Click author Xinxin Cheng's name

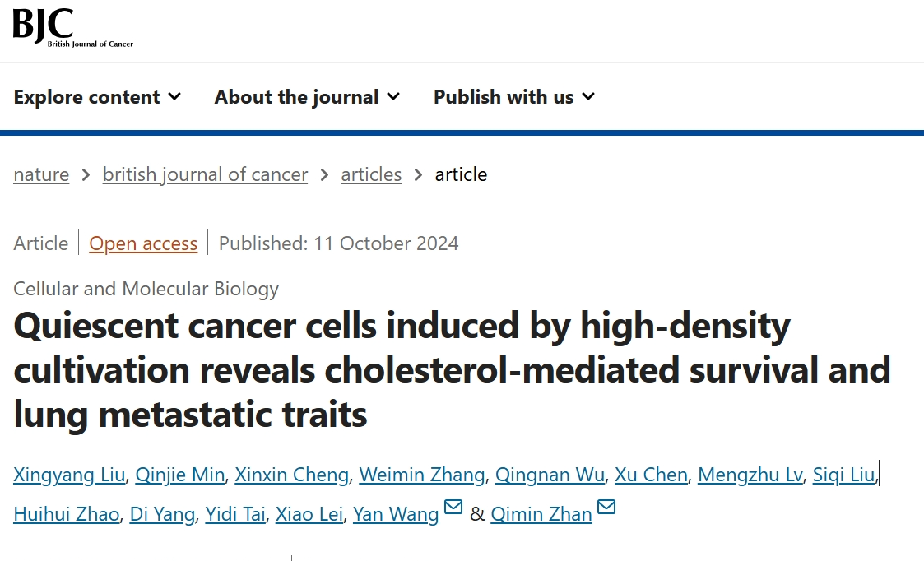pyautogui.click(x=292, y=475)
